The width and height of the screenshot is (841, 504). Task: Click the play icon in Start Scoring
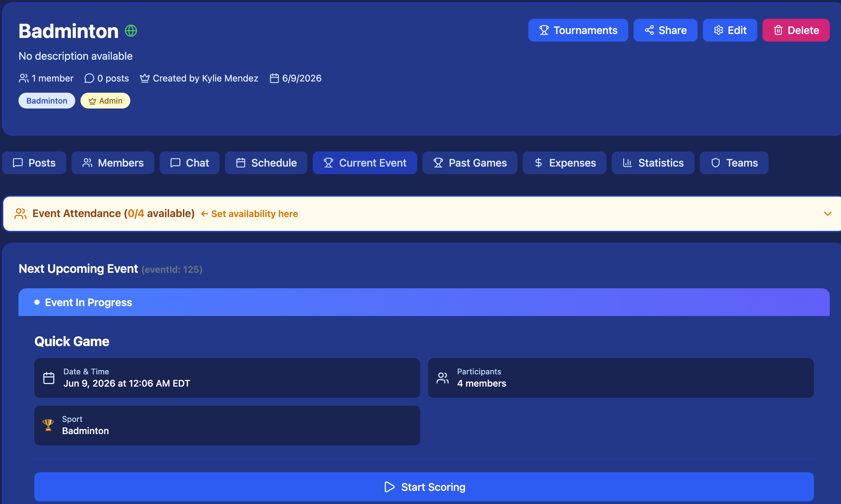pyautogui.click(x=389, y=487)
